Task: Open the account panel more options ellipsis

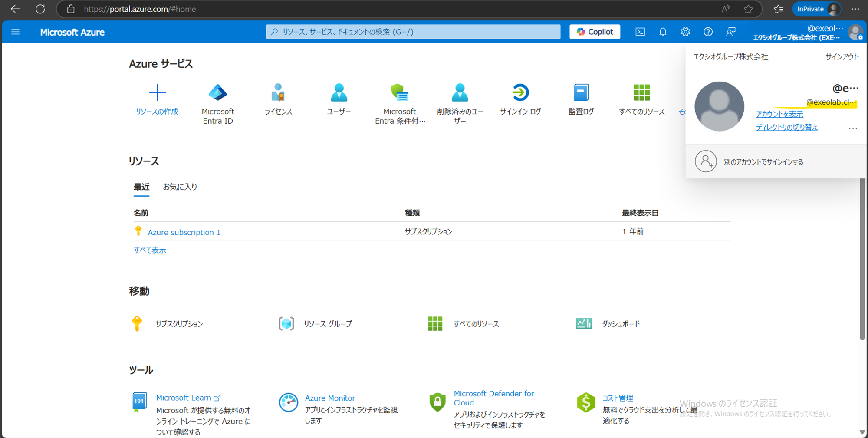Action: pyautogui.click(x=853, y=128)
